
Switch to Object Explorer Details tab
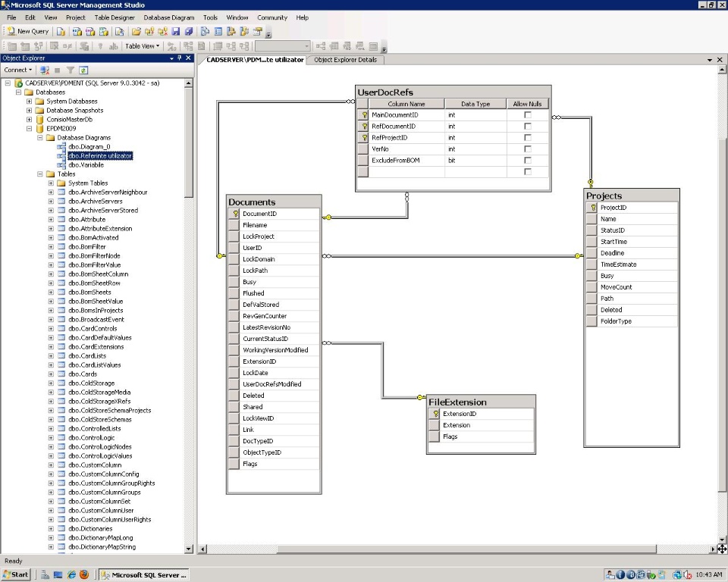(x=345, y=59)
